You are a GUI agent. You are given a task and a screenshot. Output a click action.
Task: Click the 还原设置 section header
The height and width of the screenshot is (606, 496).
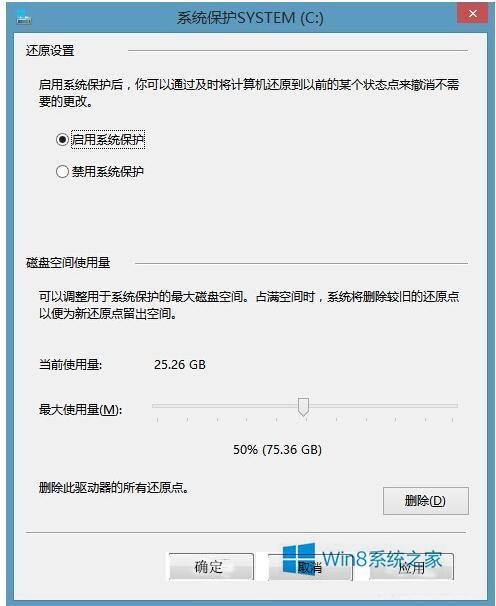point(50,51)
